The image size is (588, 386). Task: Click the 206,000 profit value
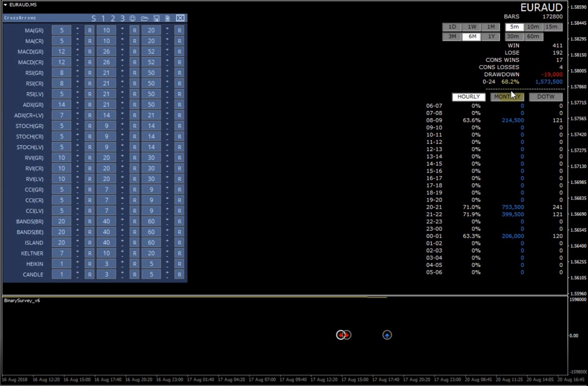[x=513, y=236]
